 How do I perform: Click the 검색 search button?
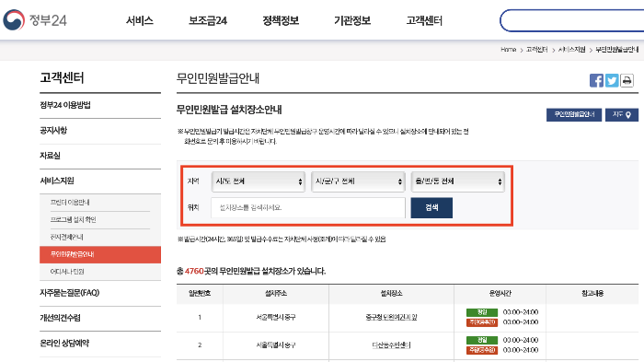(x=431, y=208)
